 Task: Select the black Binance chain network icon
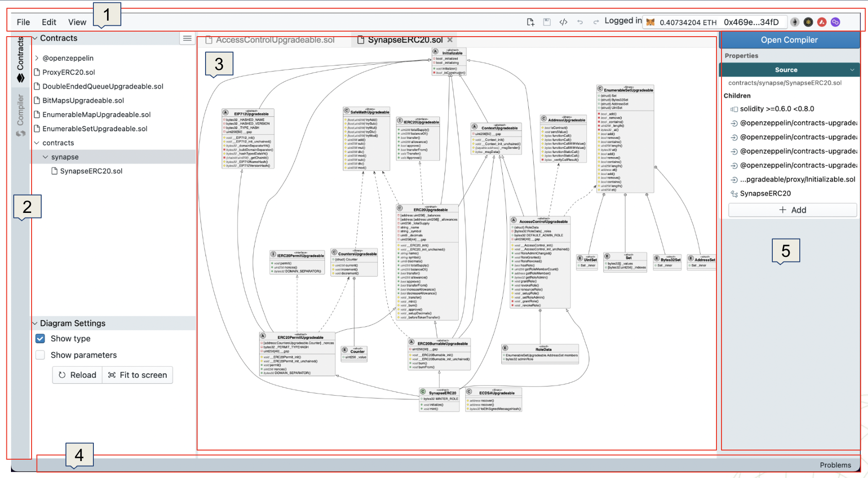click(808, 22)
